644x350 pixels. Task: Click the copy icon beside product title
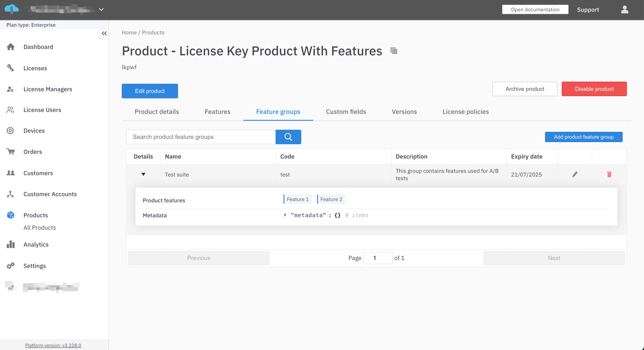pyautogui.click(x=394, y=51)
